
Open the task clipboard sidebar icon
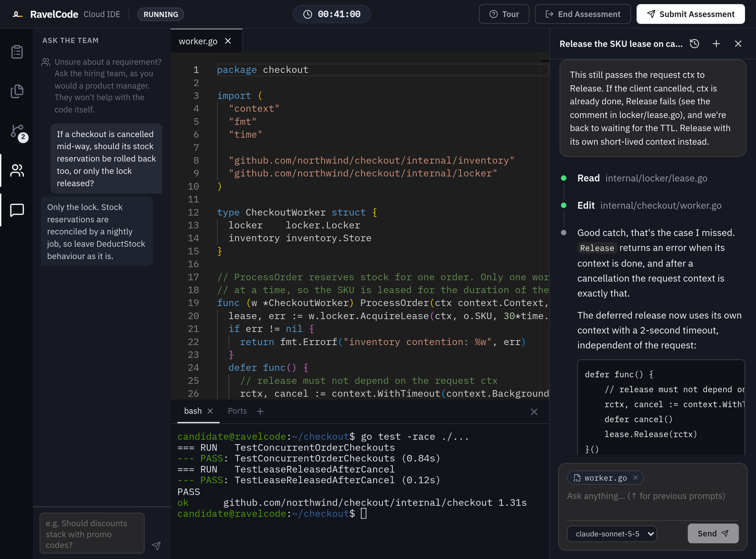pos(17,52)
